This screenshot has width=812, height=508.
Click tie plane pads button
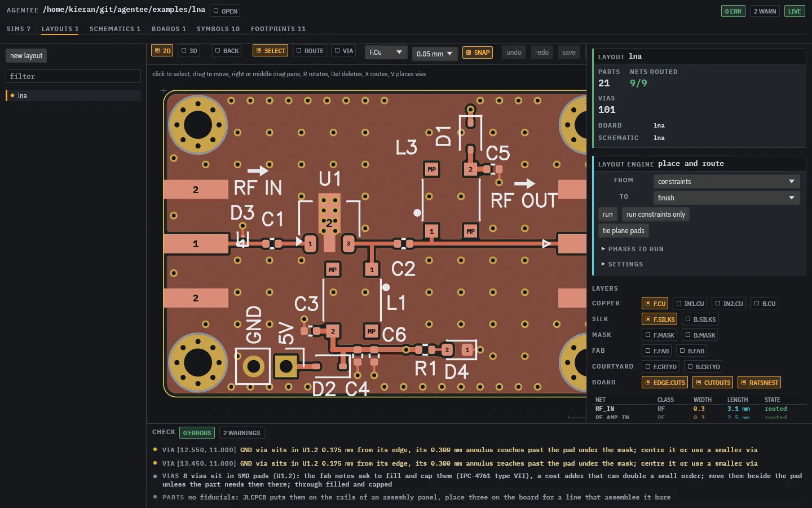click(624, 231)
